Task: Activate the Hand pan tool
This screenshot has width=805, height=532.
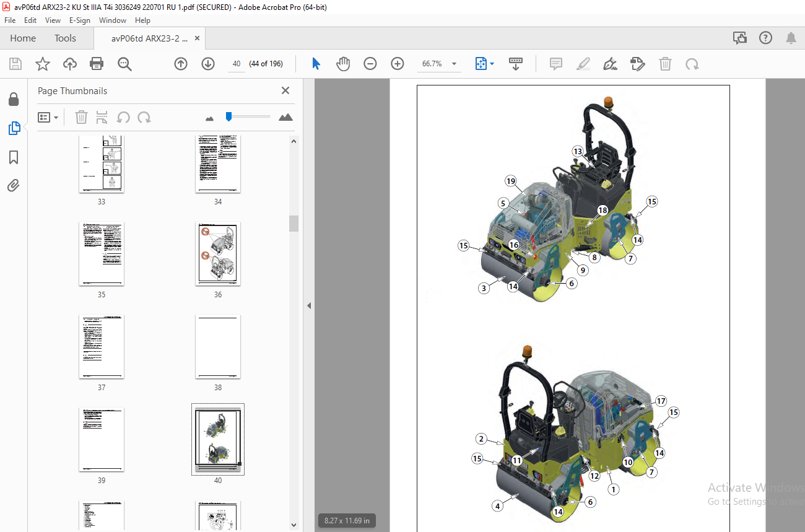Action: point(343,64)
